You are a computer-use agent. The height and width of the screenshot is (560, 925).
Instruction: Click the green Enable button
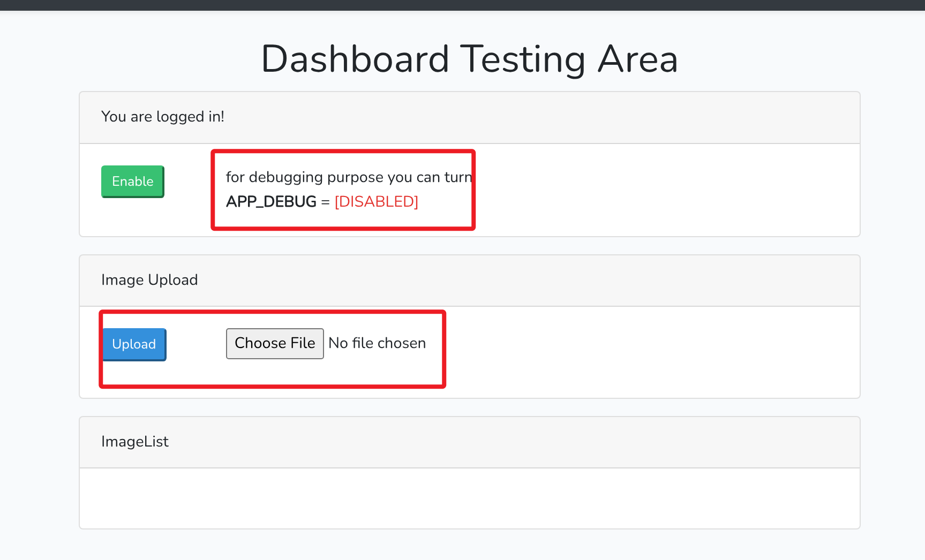tap(132, 181)
